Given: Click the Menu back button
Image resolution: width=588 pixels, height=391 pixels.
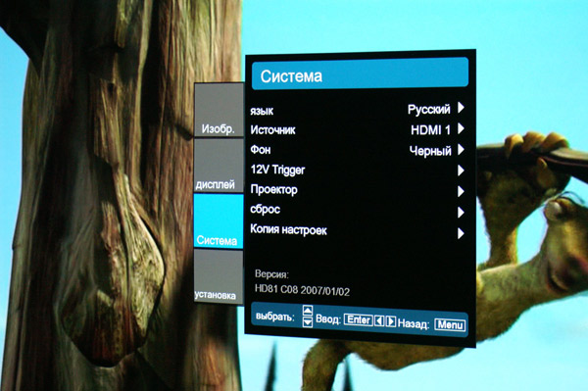Looking at the screenshot, I should pos(450,324).
